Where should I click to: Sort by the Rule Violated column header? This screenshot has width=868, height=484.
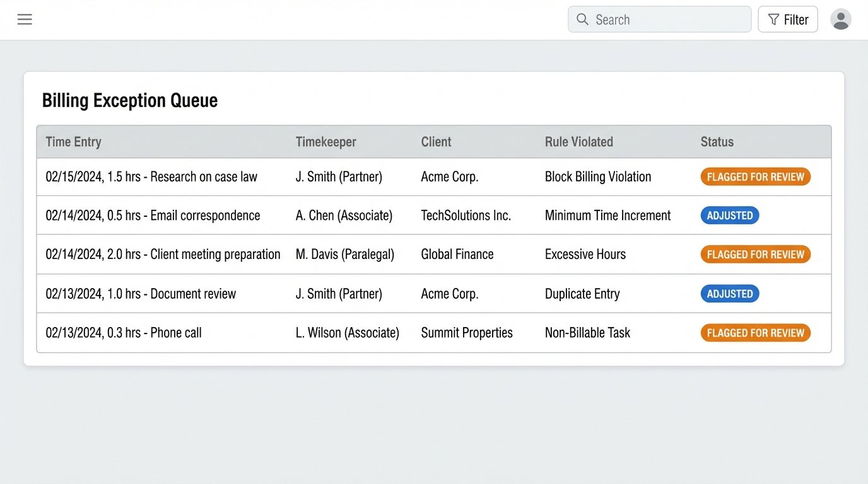point(578,142)
